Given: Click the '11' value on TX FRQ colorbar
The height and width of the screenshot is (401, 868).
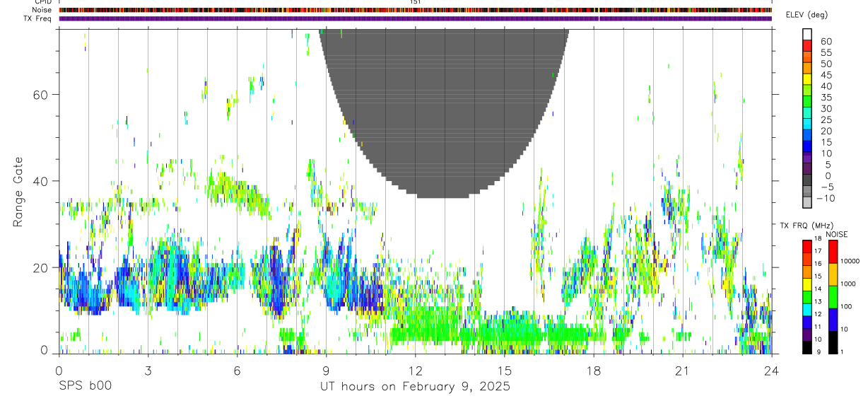Looking at the screenshot, I should click(x=817, y=327).
